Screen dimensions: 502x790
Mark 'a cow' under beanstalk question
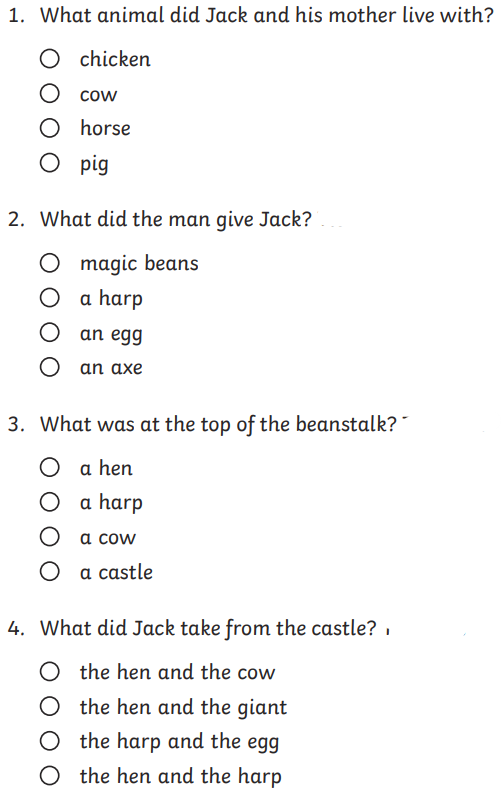click(50, 537)
